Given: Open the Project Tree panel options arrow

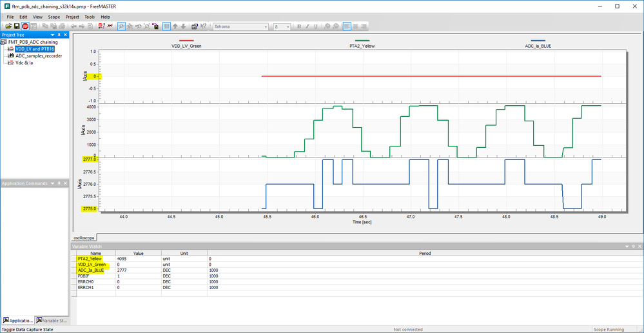Looking at the screenshot, I should (x=53, y=35).
